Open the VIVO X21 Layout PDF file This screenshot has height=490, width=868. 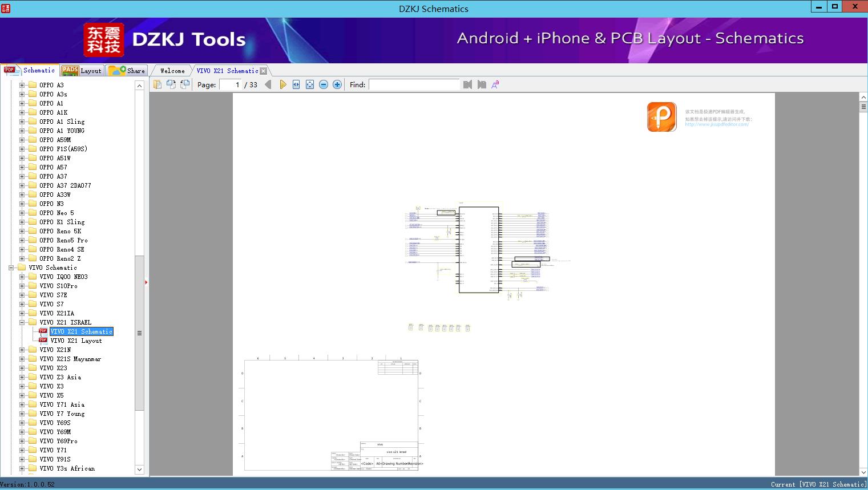point(76,341)
